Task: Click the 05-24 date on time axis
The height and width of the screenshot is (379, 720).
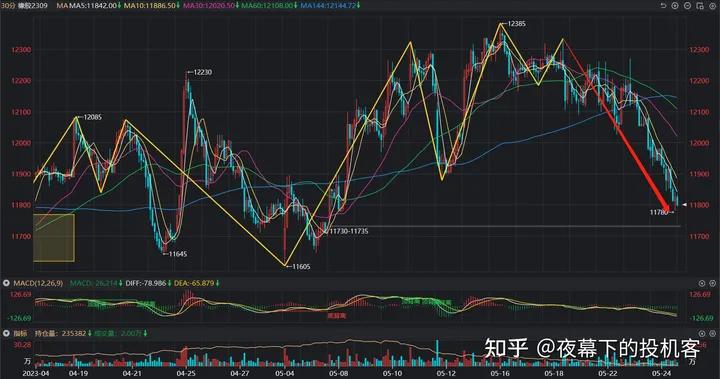Action: pyautogui.click(x=662, y=373)
